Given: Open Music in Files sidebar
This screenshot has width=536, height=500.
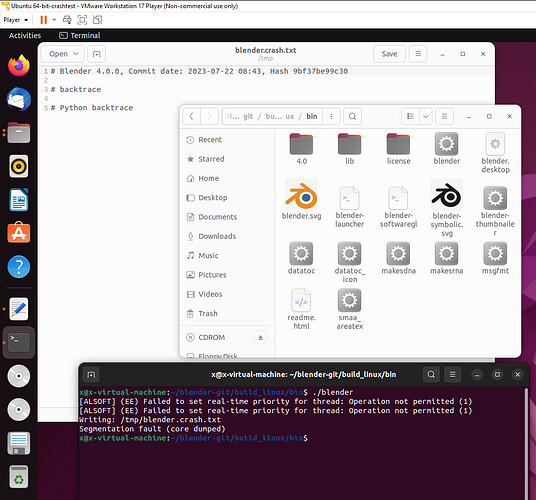Looking at the screenshot, I should 227,256.
